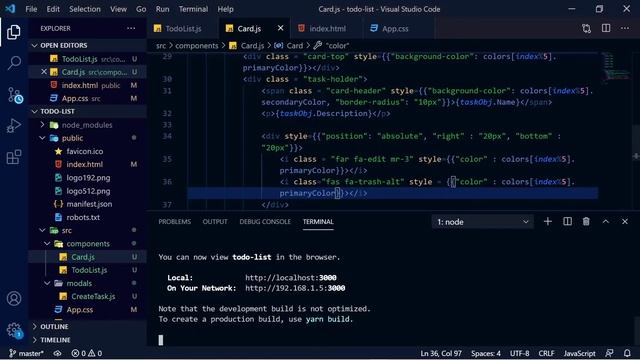
Task: Click Open Changes icon in editor toolbar
Action: (587, 28)
